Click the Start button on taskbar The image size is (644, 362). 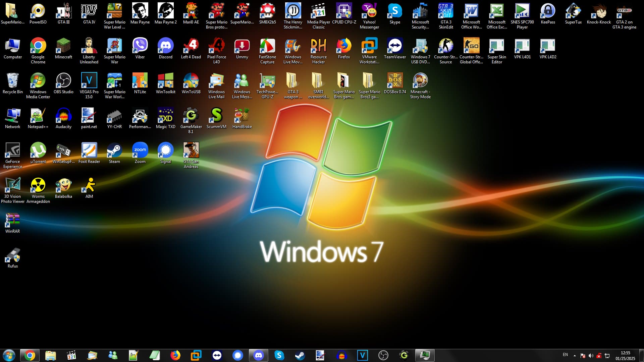click(x=9, y=355)
